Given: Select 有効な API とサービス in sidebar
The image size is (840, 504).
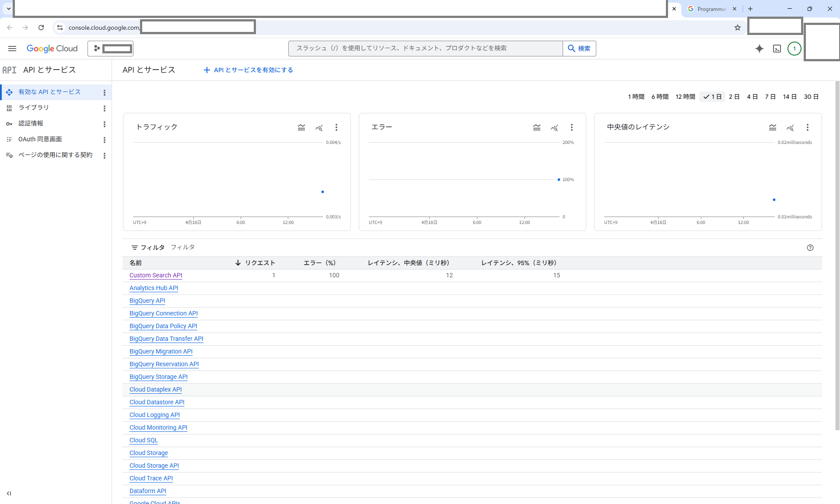Looking at the screenshot, I should pos(49,92).
